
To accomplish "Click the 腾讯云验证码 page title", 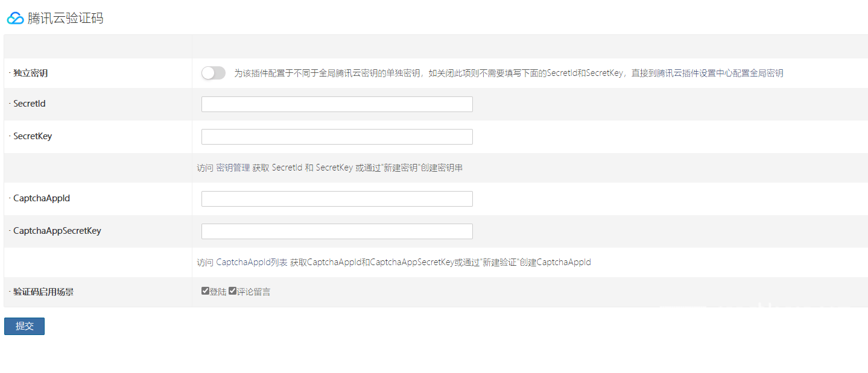I will tap(65, 19).
